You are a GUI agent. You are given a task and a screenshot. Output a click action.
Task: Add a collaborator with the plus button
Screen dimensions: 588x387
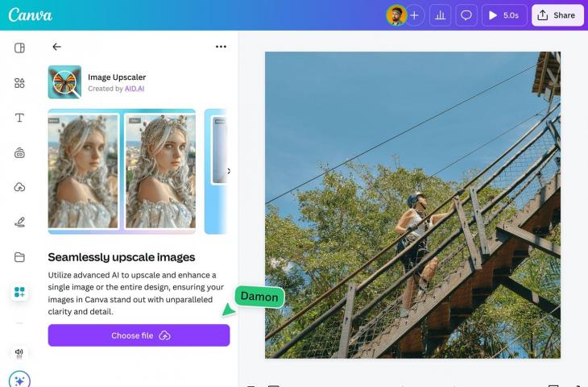point(414,15)
